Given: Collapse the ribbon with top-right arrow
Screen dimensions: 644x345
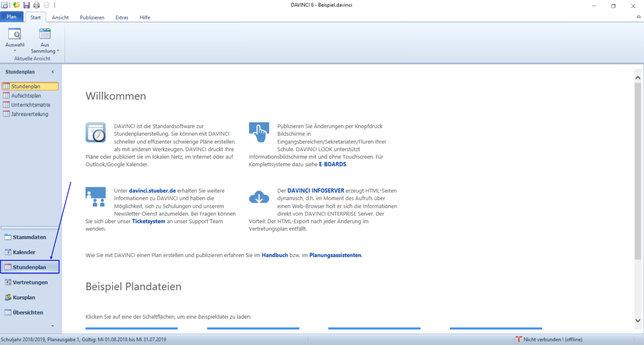Looking at the screenshot, I should (639, 17).
